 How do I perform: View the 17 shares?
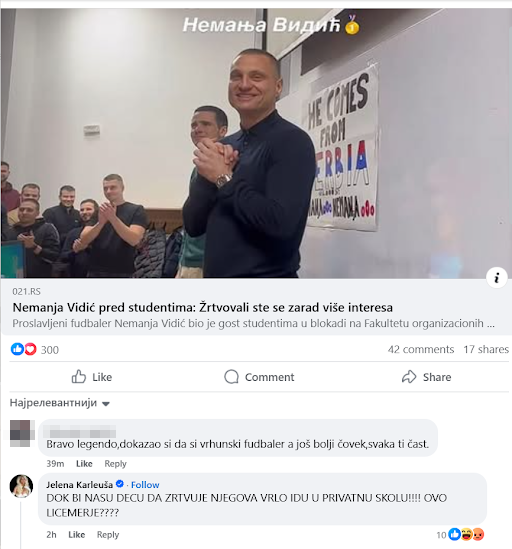click(486, 349)
